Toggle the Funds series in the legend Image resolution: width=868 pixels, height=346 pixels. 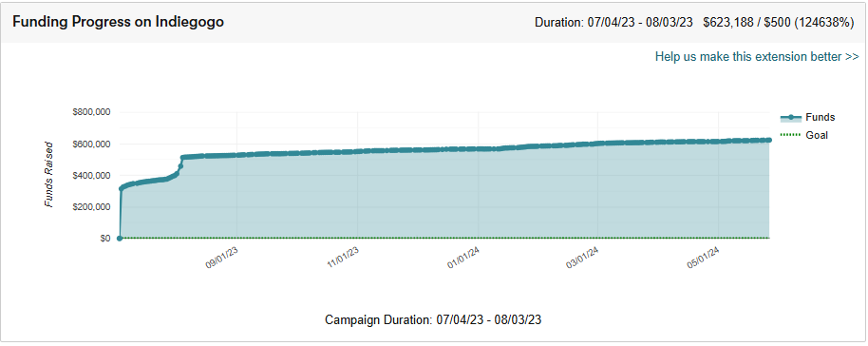tap(807, 118)
